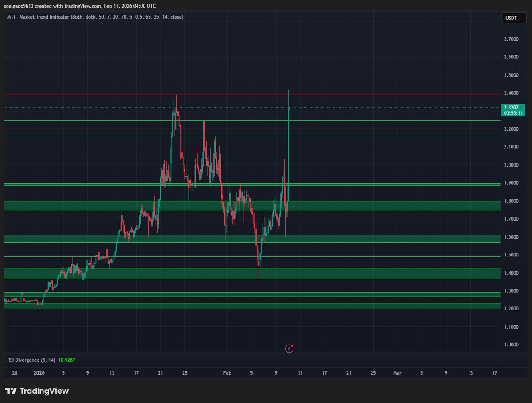Click the green support zone between 1.7500 and 1.8000

pyautogui.click(x=252, y=205)
